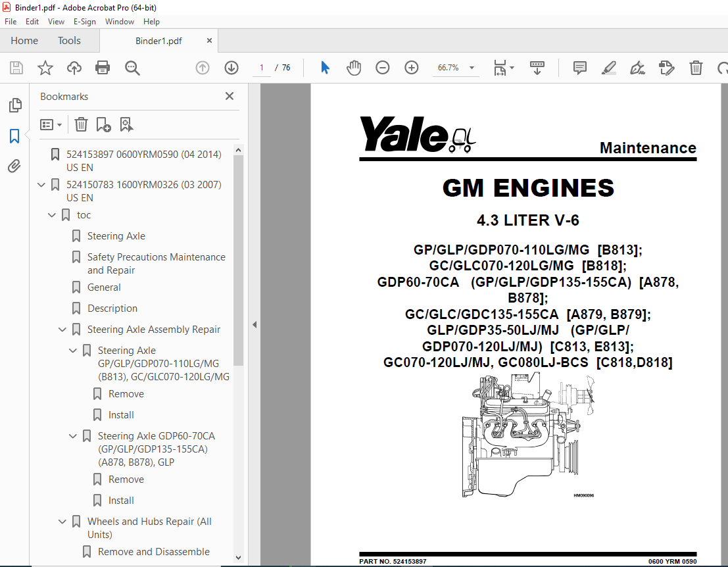Screen dimensions: 728x567
Task: Select Remove under Steering Axle GP/GLP/GDP070-110LG/MG
Action: 126,394
